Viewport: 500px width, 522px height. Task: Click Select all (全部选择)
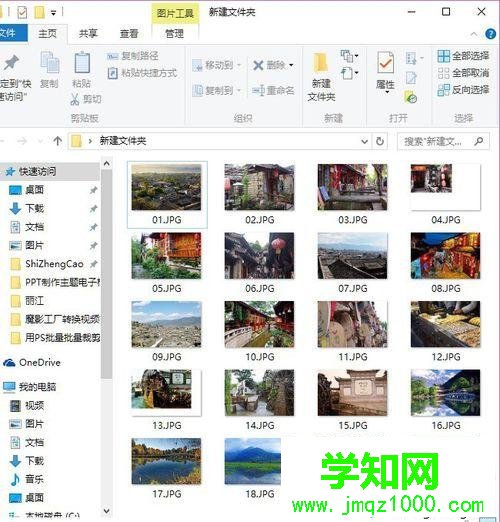[x=463, y=56]
